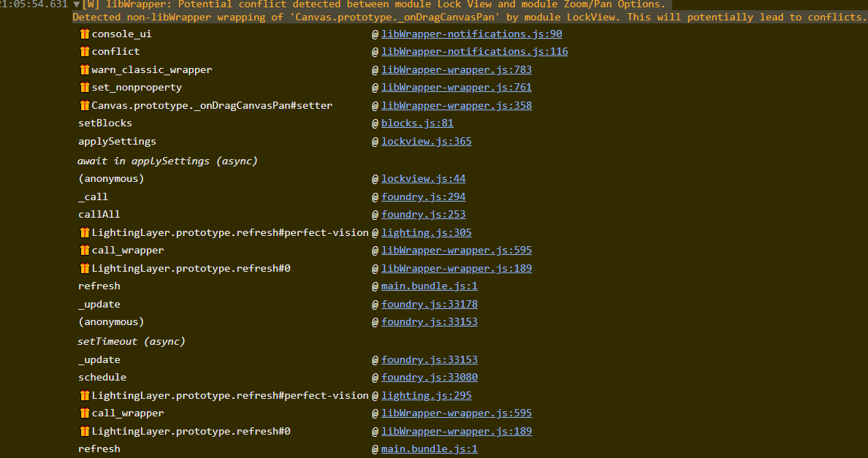Screen dimensions: 868x458
Task: Open libWrapper-notifications.js:116 source link
Action: [474, 51]
